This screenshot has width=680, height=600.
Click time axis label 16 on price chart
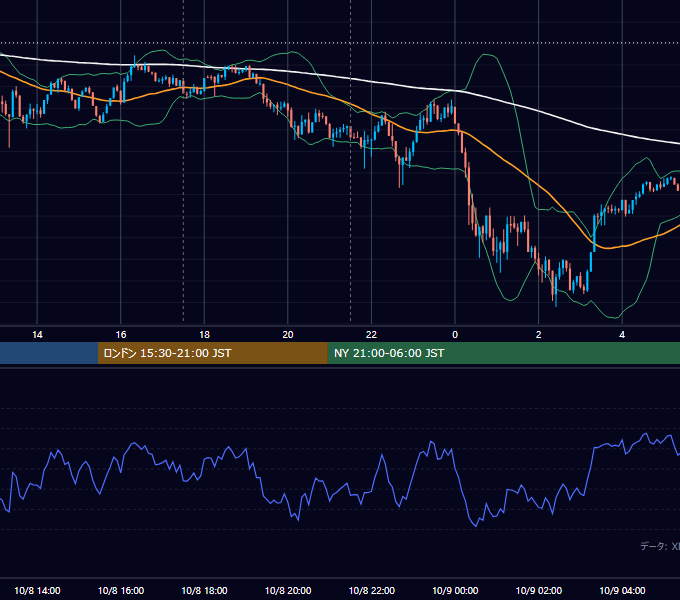point(121,335)
